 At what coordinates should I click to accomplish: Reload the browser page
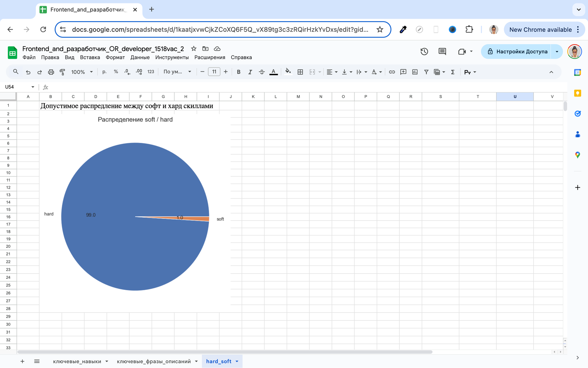pos(43,29)
